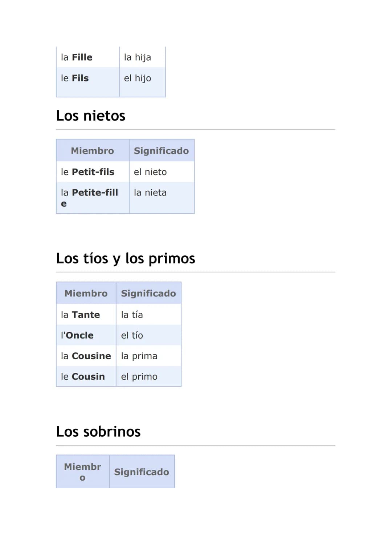Select the 'l'Oncle' cell
Image resolution: width=392 pixels, height=554 pixels.
(86, 335)
